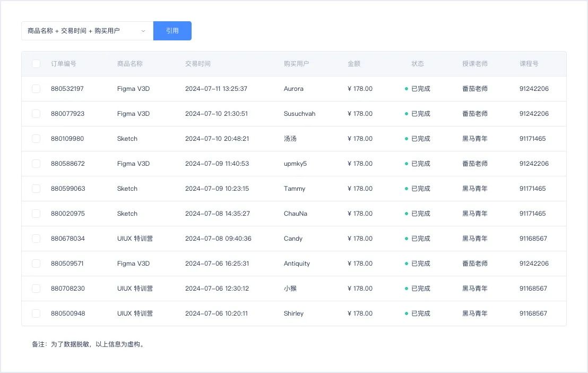Click the 金额 column header

354,64
